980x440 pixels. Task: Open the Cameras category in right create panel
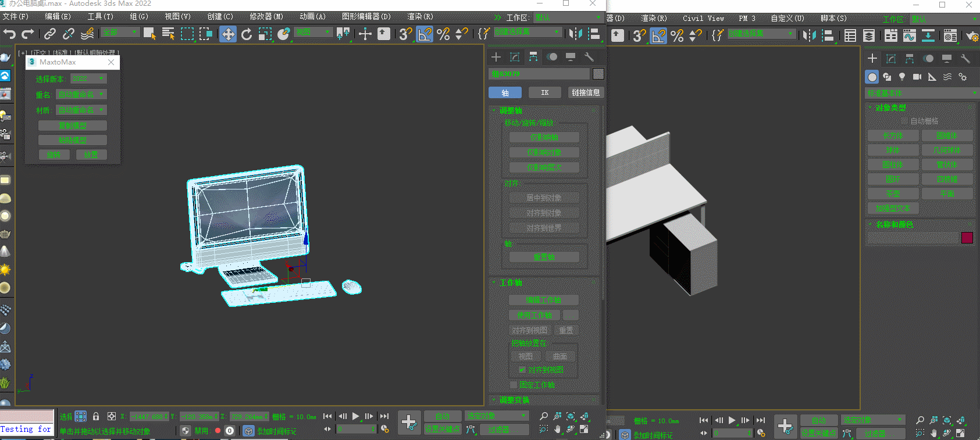coord(917,77)
